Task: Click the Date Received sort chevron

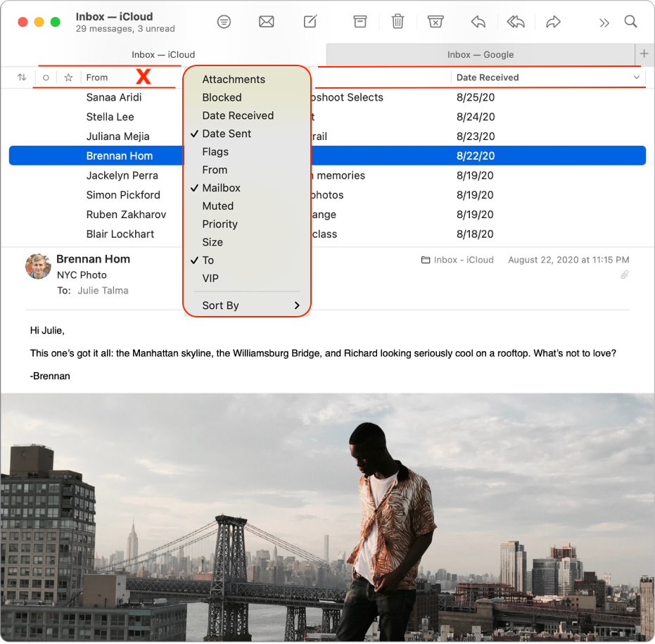Action: (x=636, y=77)
